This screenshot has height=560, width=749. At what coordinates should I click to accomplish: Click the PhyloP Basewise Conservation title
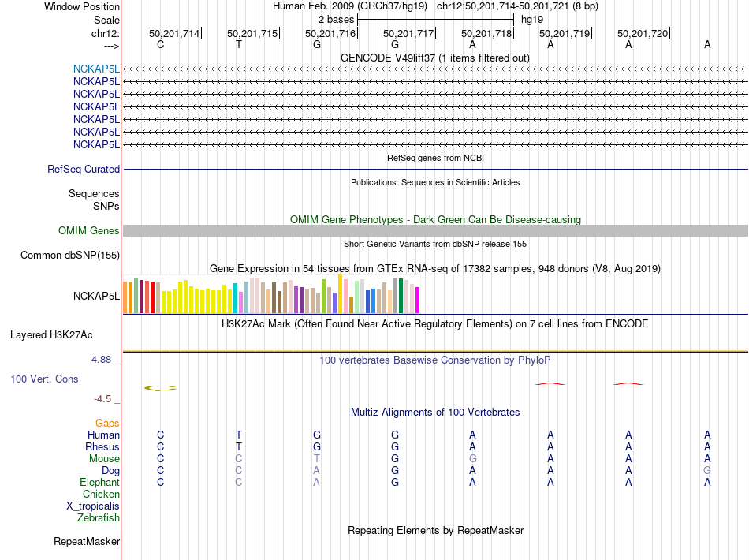coord(434,360)
